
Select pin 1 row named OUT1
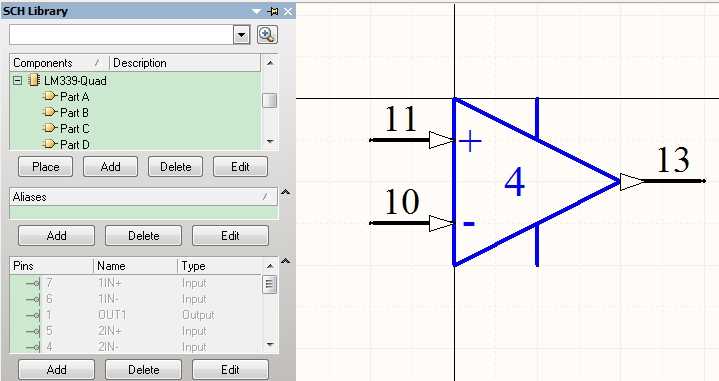click(x=136, y=315)
